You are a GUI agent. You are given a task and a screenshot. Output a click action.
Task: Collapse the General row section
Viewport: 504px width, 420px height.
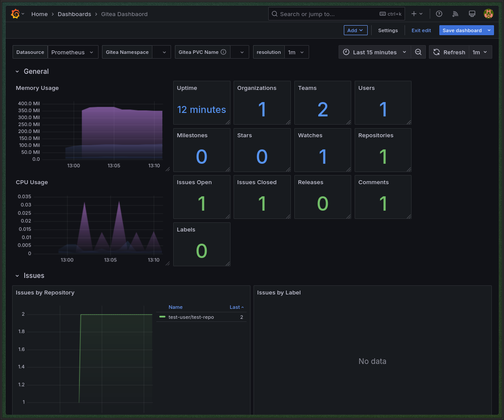(17, 72)
